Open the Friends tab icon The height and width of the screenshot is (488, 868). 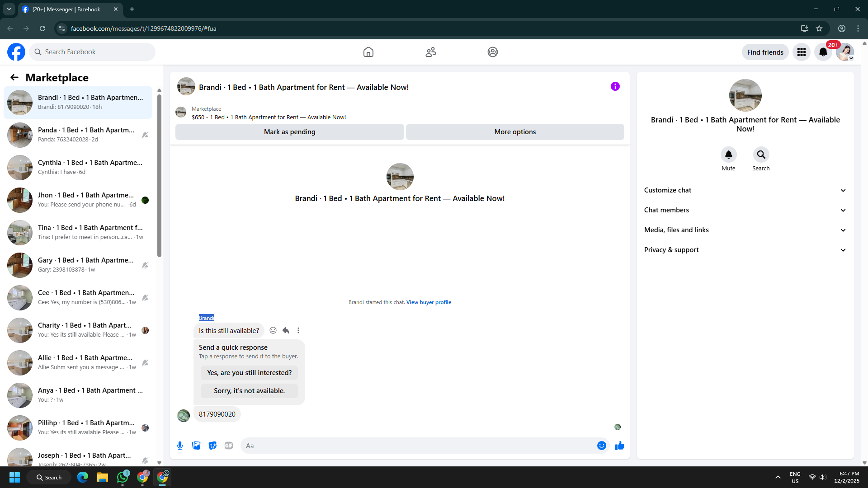coord(430,52)
